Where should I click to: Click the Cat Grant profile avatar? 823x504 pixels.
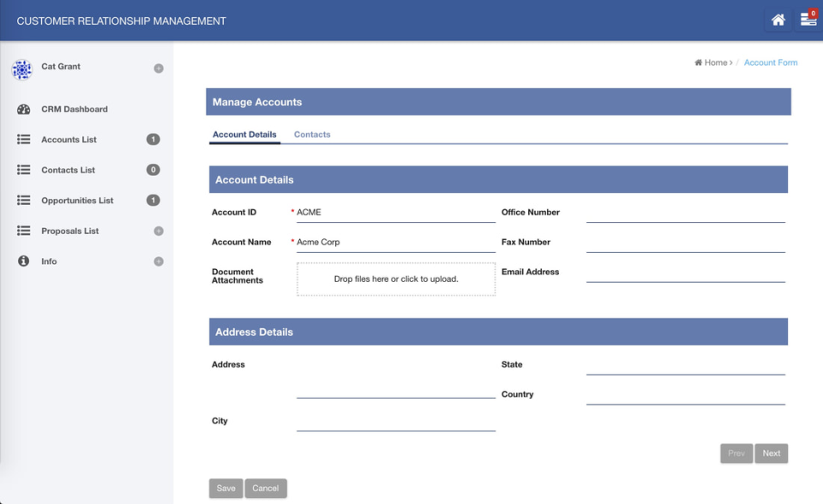21,68
